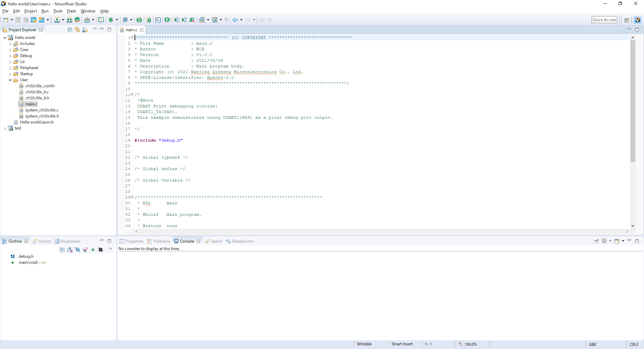Click the GBK encoding in status bar

(x=593, y=345)
